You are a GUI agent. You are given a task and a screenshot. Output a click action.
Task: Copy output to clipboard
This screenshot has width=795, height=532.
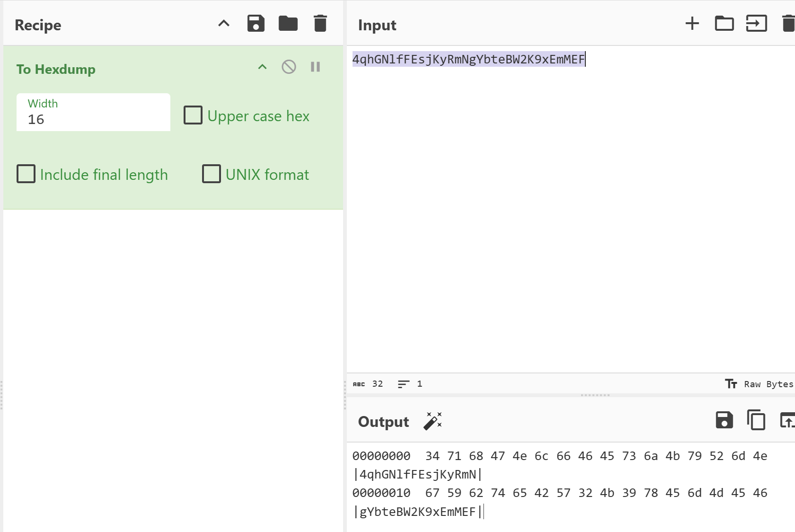(756, 420)
